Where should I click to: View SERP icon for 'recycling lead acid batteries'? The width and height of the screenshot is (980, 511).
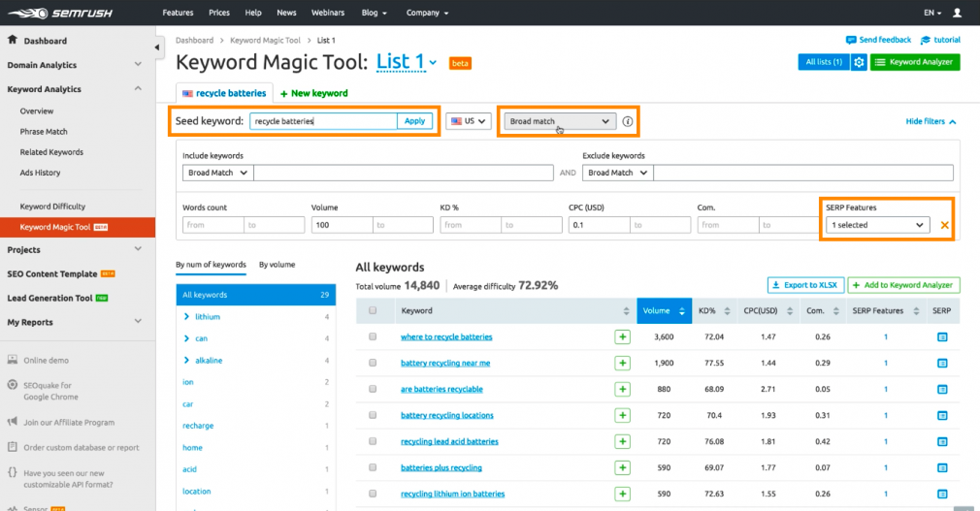pyautogui.click(x=942, y=441)
